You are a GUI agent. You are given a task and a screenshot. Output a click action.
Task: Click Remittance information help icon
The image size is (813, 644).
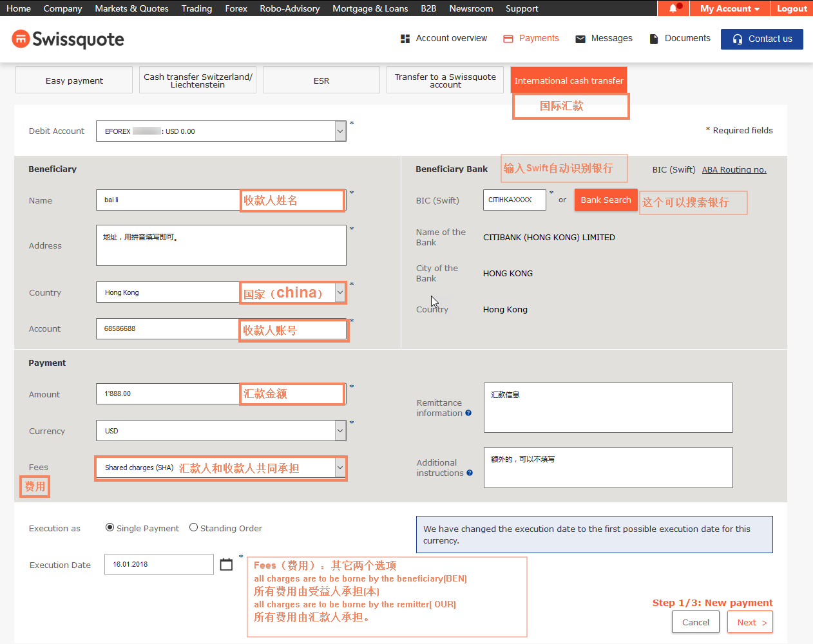tap(468, 413)
